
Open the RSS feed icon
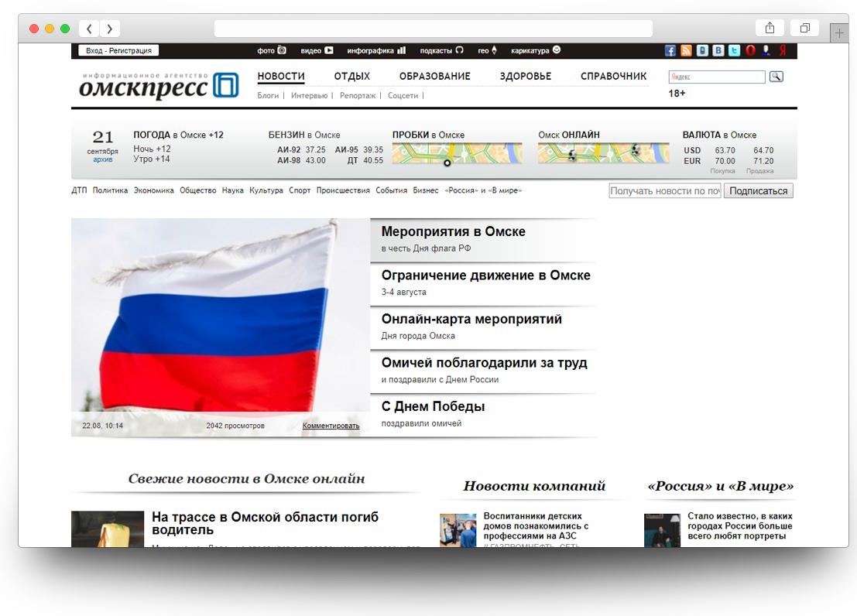[686, 51]
